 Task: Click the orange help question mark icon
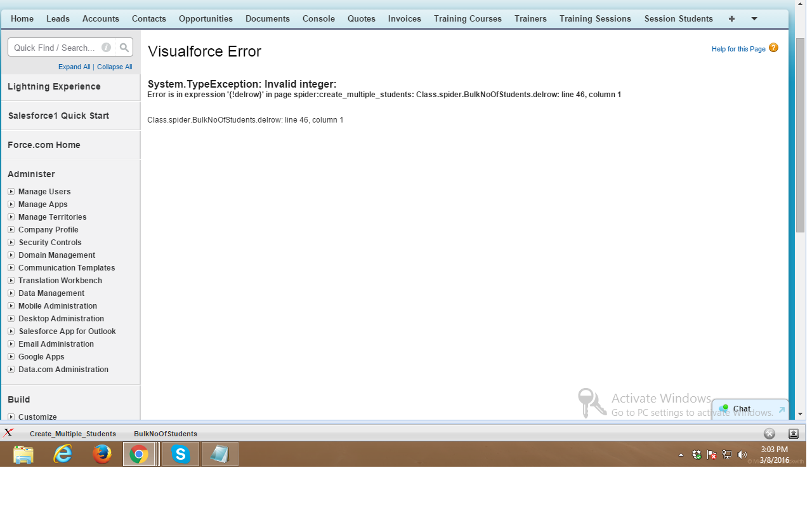(x=773, y=48)
